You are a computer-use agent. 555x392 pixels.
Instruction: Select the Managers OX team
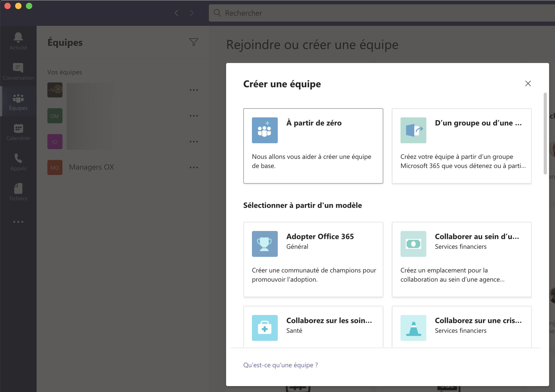click(91, 167)
